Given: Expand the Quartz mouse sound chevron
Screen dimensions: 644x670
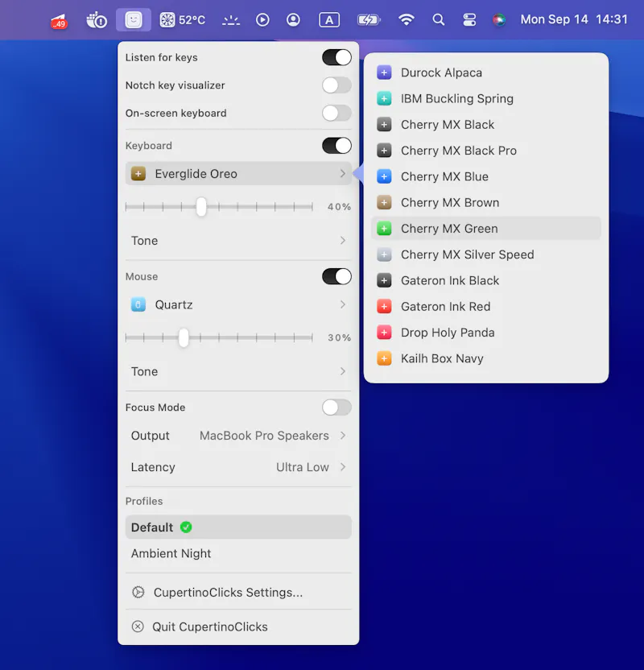Looking at the screenshot, I should point(342,304).
